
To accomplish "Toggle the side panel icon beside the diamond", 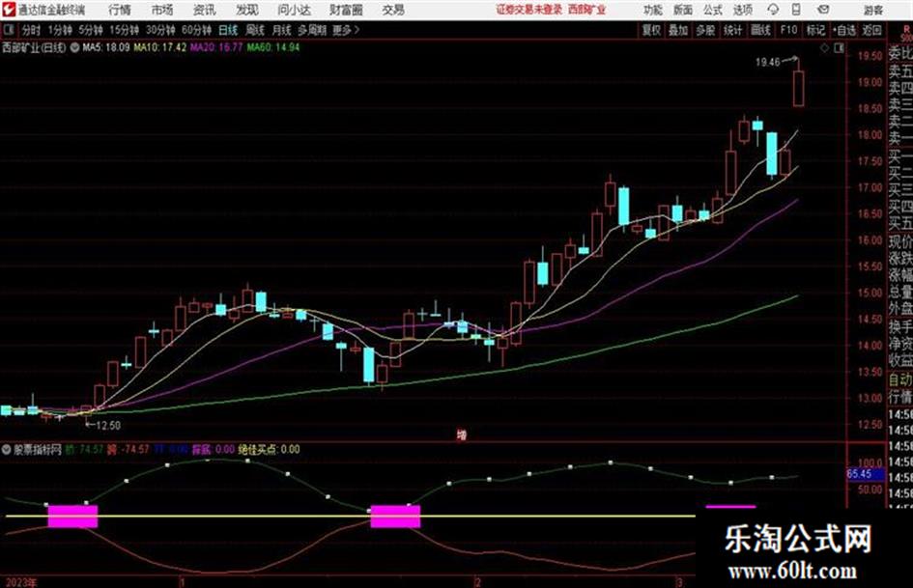I will point(839,48).
